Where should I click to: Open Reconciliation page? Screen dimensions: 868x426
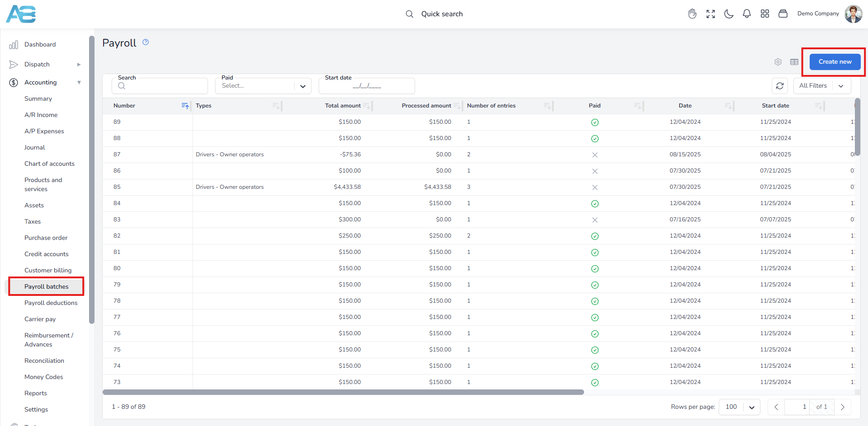pyautogui.click(x=44, y=361)
